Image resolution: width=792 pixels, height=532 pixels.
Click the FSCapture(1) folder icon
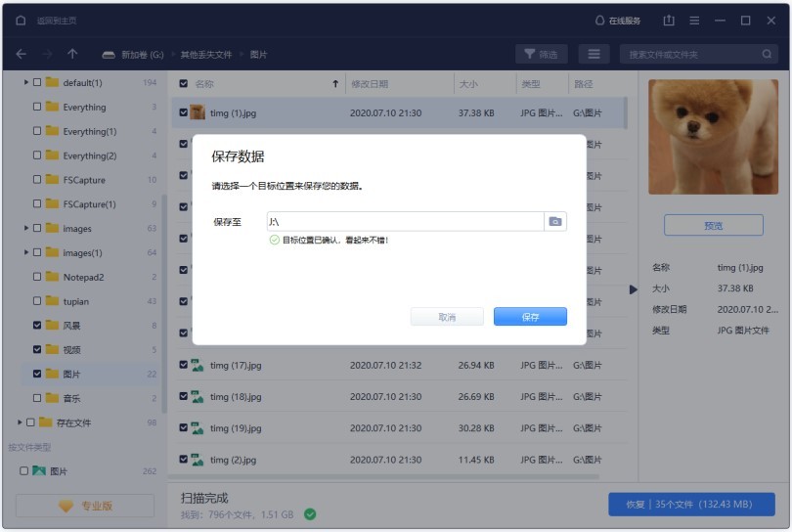click(52, 203)
